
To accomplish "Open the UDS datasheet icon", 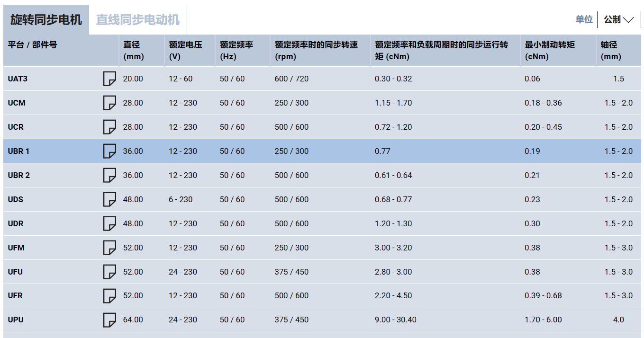I will click(109, 199).
